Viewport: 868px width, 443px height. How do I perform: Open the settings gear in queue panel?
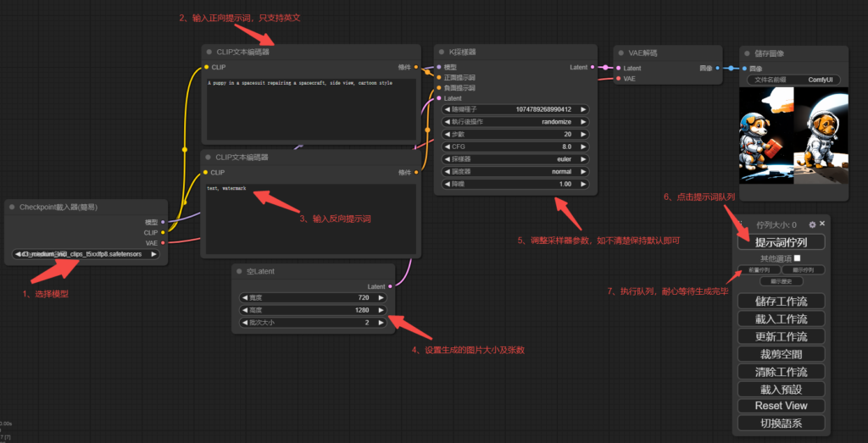click(812, 224)
